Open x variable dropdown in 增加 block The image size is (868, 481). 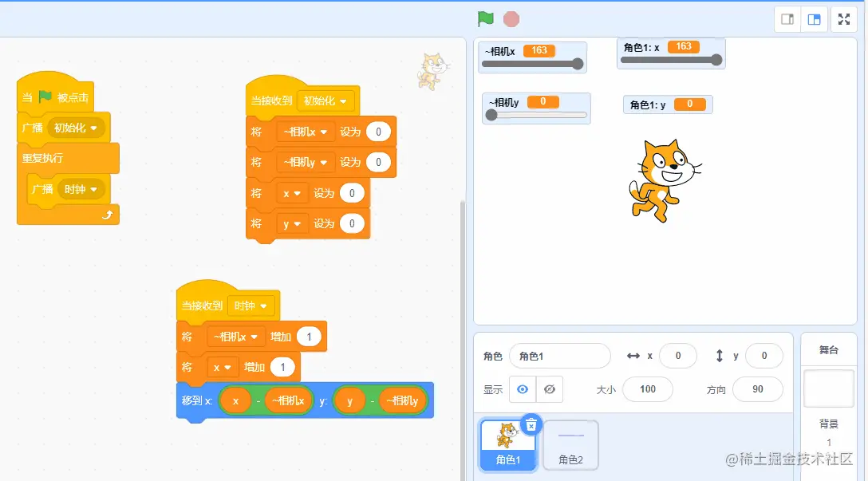223,367
